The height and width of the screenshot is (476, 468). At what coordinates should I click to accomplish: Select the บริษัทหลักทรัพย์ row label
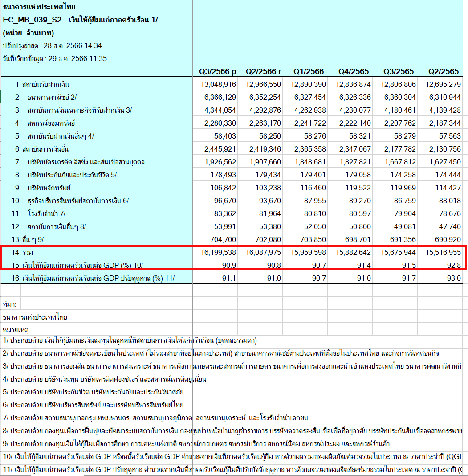pyautogui.click(x=49, y=188)
